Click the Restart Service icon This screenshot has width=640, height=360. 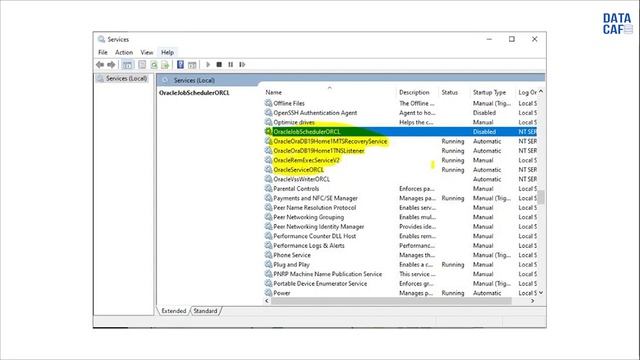[242, 64]
